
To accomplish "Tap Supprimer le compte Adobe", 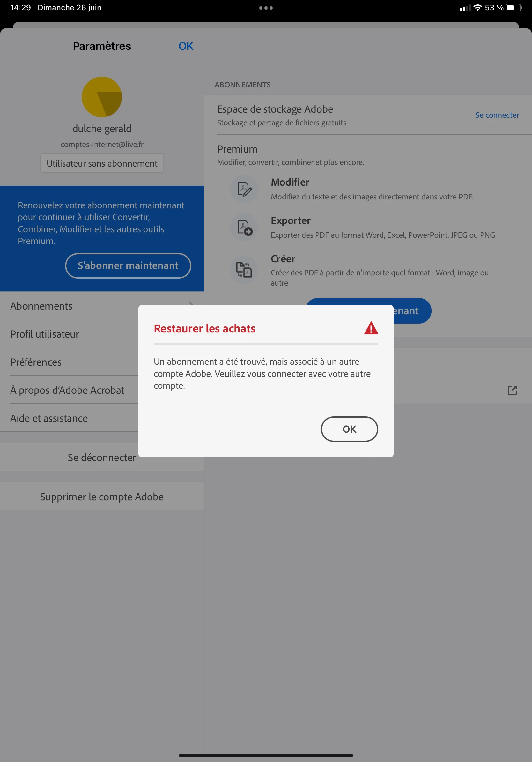I will click(x=102, y=497).
